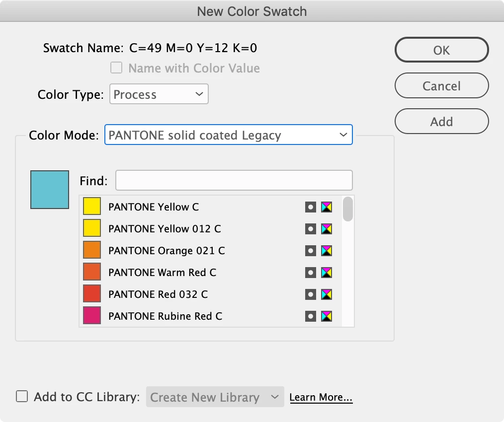The height and width of the screenshot is (422, 504).
Task: Click spot color icon for PANTONE Orange 021 C
Action: click(x=311, y=251)
